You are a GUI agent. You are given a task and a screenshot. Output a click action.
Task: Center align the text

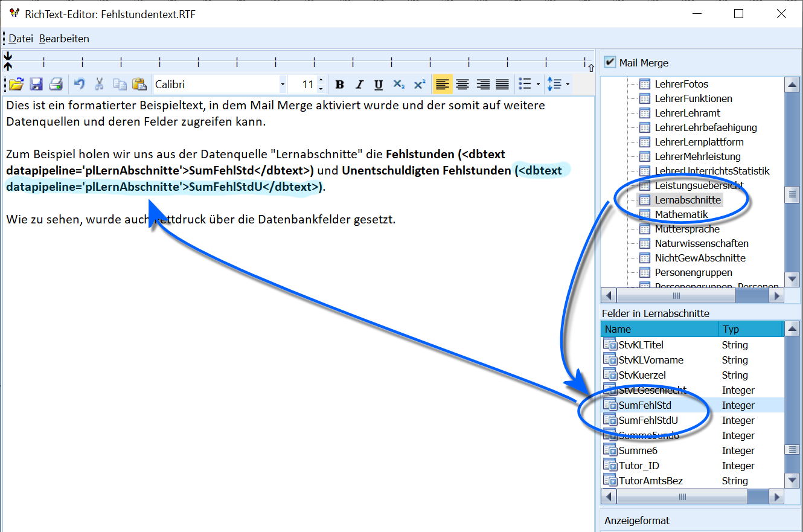462,85
